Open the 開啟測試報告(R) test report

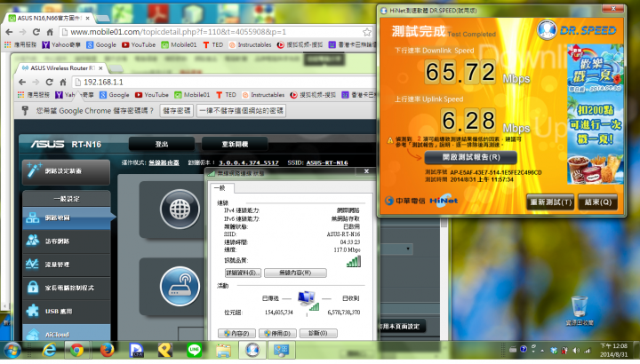(x=470, y=157)
